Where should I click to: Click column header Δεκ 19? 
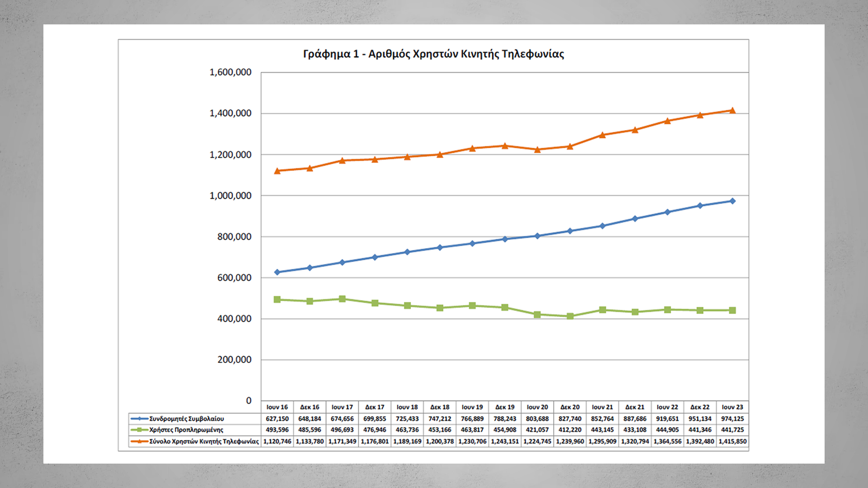[505, 407]
